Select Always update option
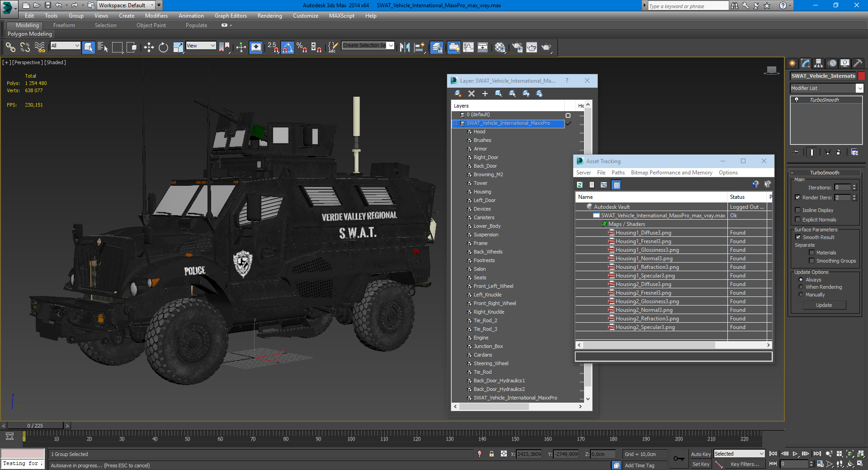Image resolution: width=868 pixels, height=470 pixels. point(801,280)
